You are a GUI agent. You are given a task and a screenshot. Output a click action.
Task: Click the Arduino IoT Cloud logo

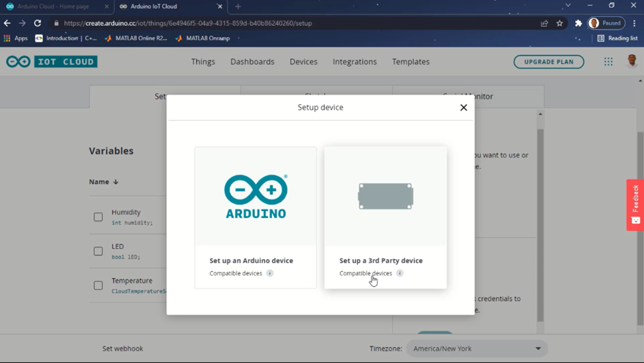pos(52,62)
